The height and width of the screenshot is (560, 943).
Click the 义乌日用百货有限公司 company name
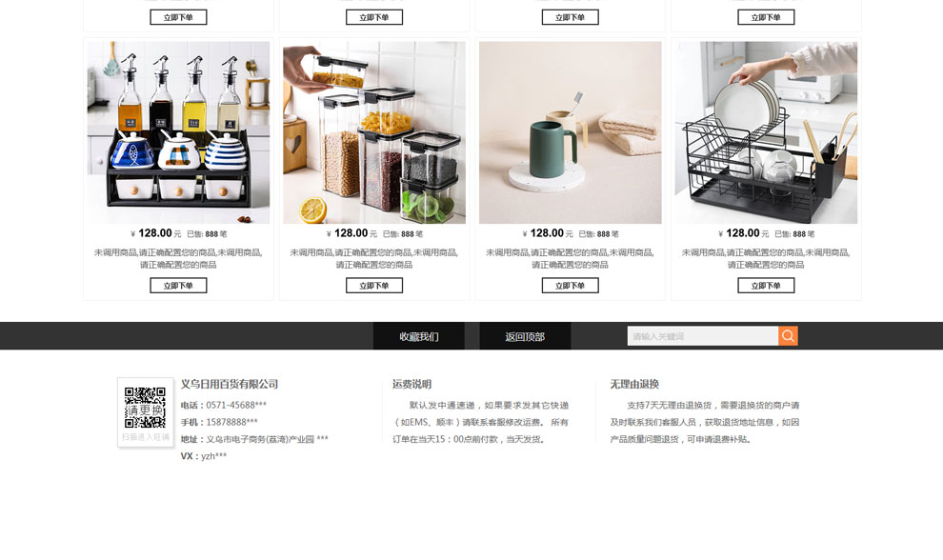230,384
